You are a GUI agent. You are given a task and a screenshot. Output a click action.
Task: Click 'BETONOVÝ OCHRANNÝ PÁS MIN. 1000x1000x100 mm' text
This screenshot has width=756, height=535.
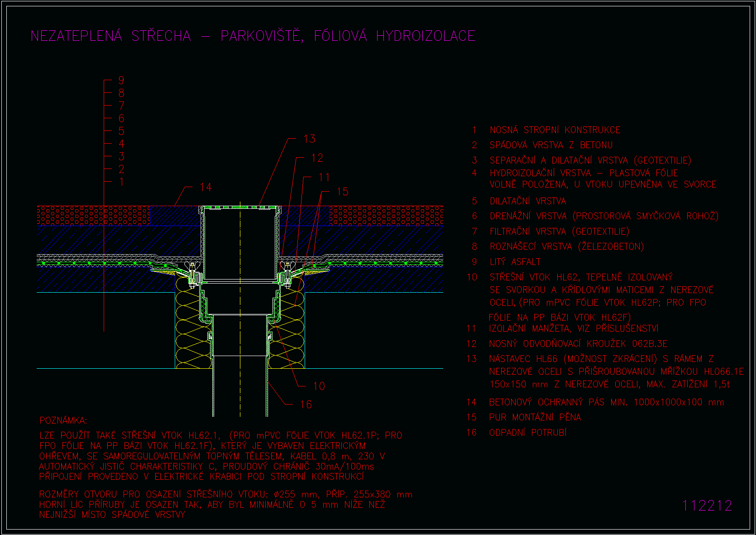point(607,402)
